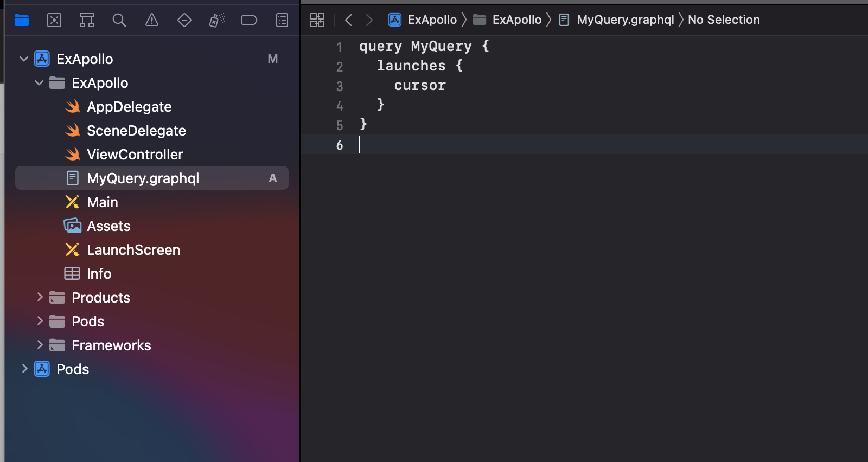Image resolution: width=868 pixels, height=462 pixels.
Task: Place cursor on empty line 6
Action: [584, 144]
